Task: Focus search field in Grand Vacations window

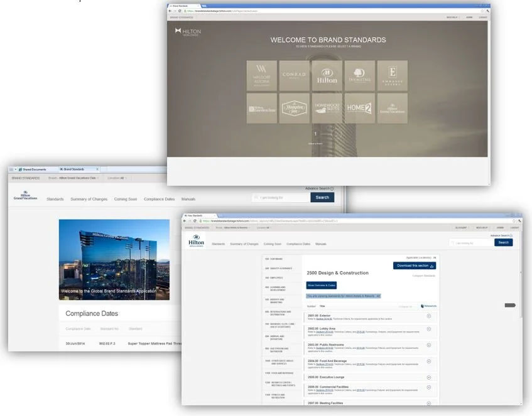Action: [x=281, y=198]
